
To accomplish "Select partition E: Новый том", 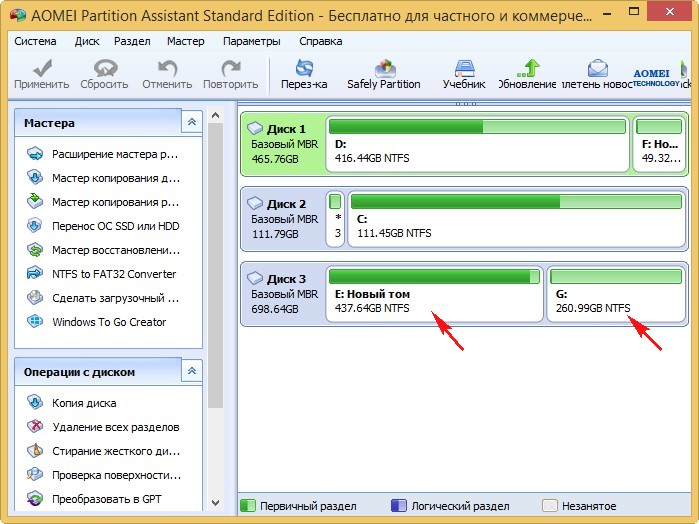I will click(434, 294).
